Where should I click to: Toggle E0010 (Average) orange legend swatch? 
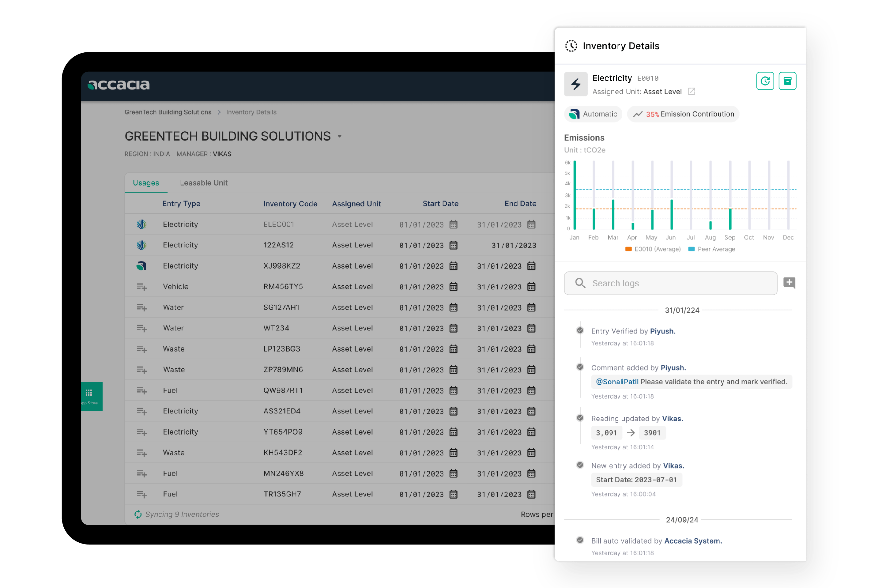[628, 249]
